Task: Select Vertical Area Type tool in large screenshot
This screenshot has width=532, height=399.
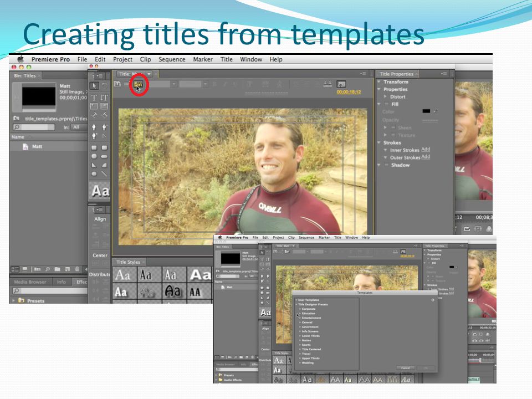Action: pos(105,106)
